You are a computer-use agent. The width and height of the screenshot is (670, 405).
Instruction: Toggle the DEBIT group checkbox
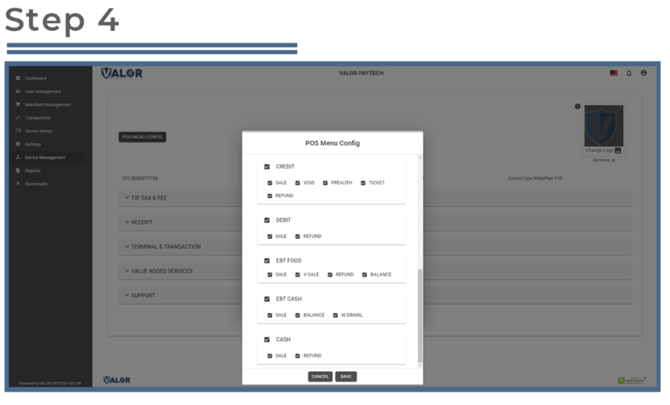tap(267, 220)
